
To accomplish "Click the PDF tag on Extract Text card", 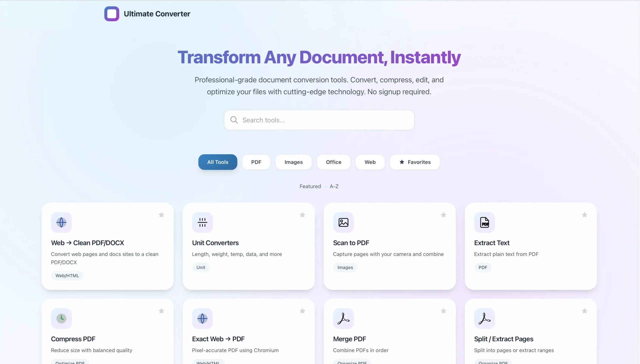I will [x=483, y=267].
